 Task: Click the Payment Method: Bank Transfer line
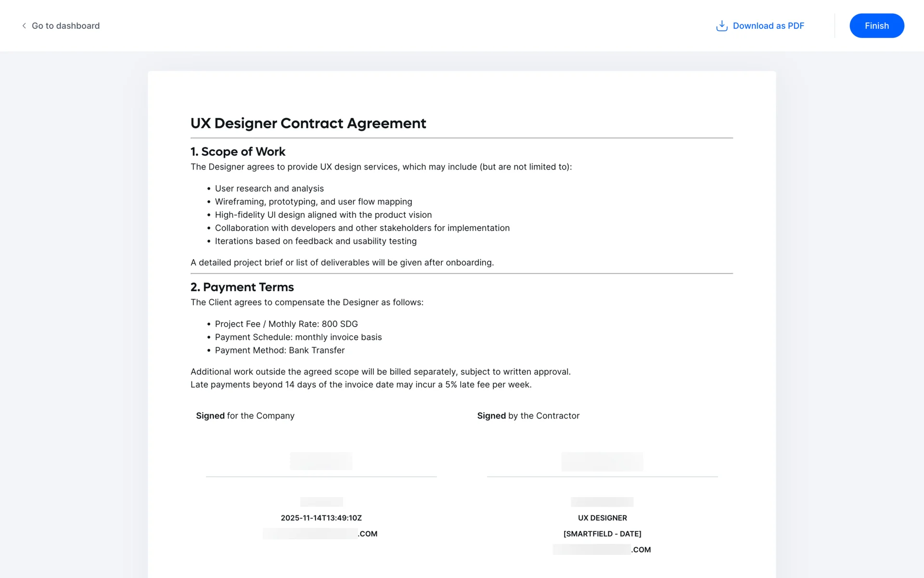280,351
